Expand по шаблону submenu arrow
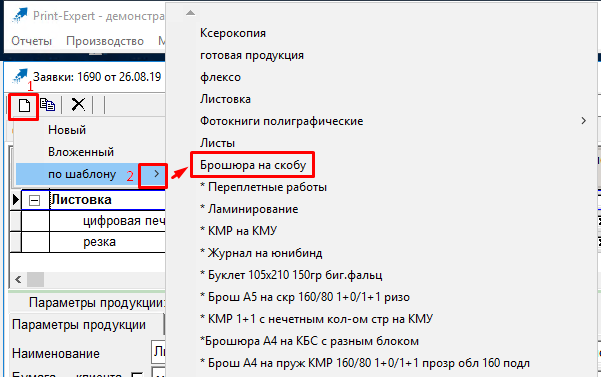The height and width of the screenshot is (377, 601). pyautogui.click(x=156, y=174)
